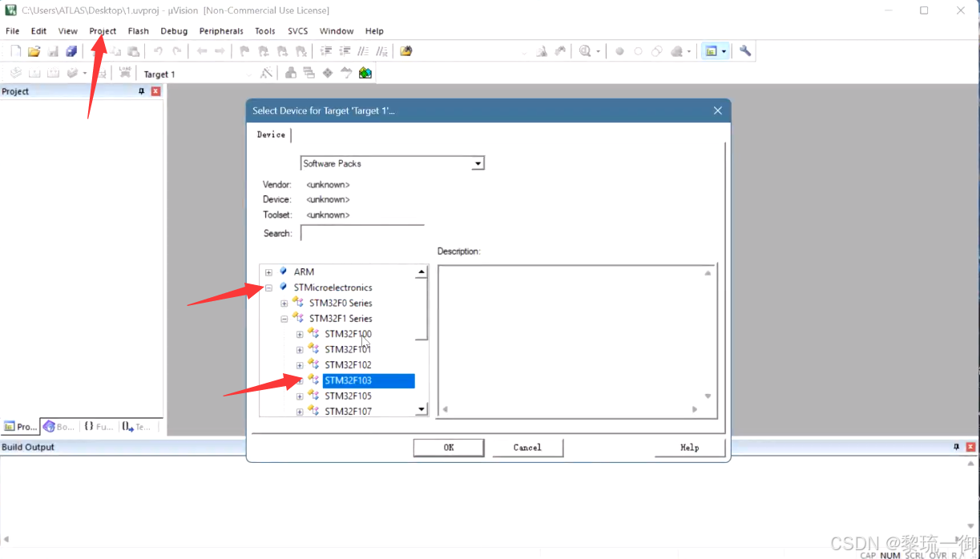Expand the STM32F100 node

click(x=300, y=334)
